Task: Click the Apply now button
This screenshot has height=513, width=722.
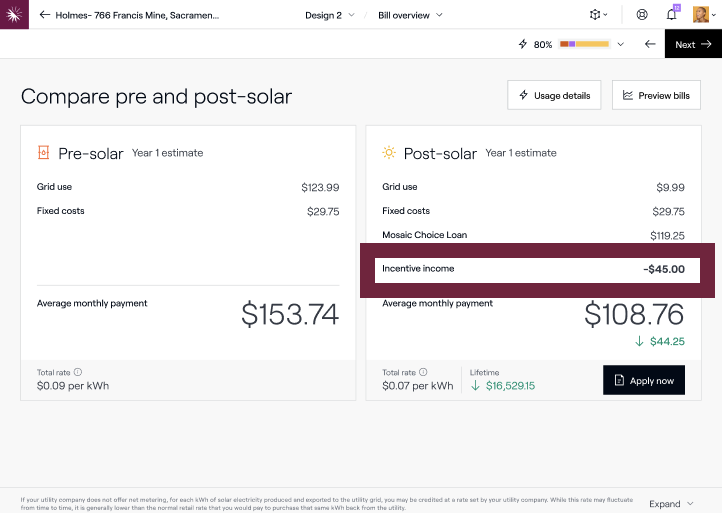Action: coord(644,380)
